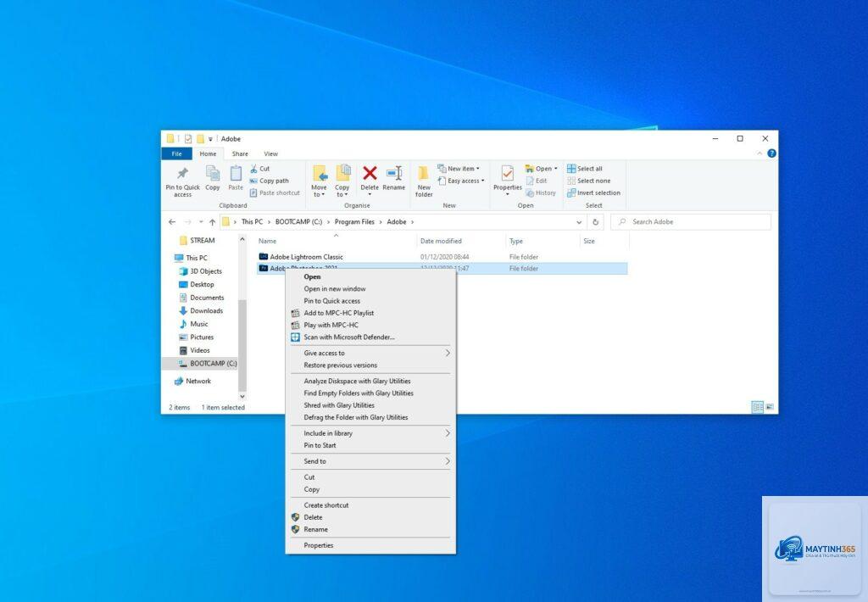Choose Add to MPC-HC Playlist
This screenshot has height=602, width=868.
tap(338, 313)
